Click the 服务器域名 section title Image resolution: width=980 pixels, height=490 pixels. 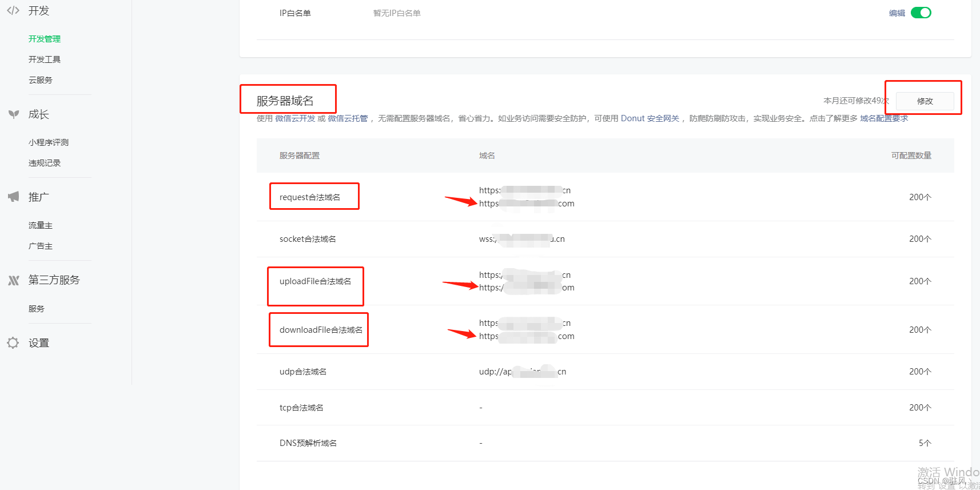(285, 101)
